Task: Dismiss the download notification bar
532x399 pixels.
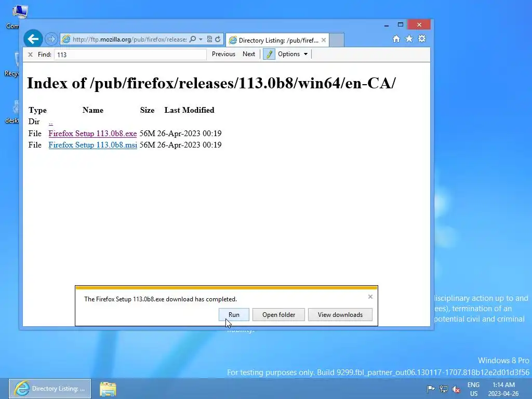Action: pyautogui.click(x=370, y=297)
